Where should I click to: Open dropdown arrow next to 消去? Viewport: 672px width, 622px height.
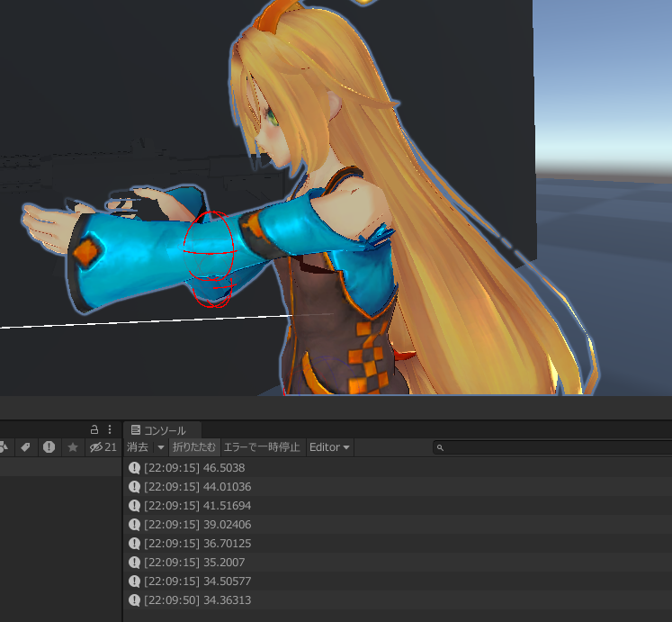pyautogui.click(x=161, y=447)
